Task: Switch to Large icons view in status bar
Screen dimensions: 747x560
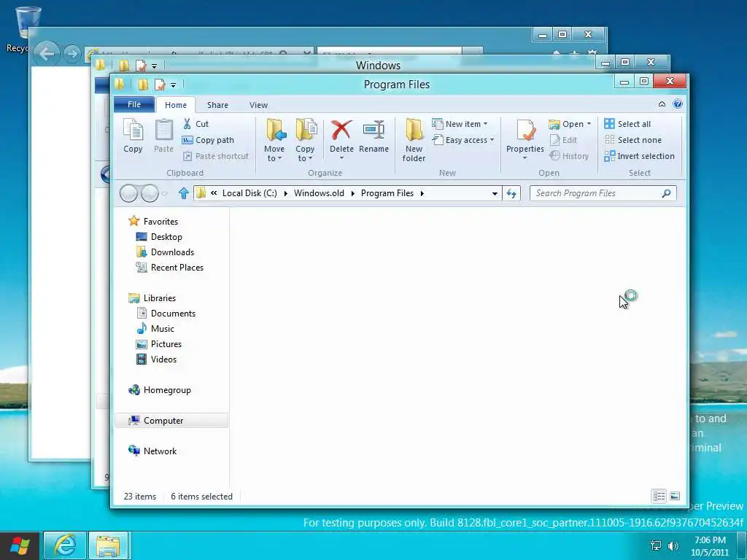Action: pos(675,496)
